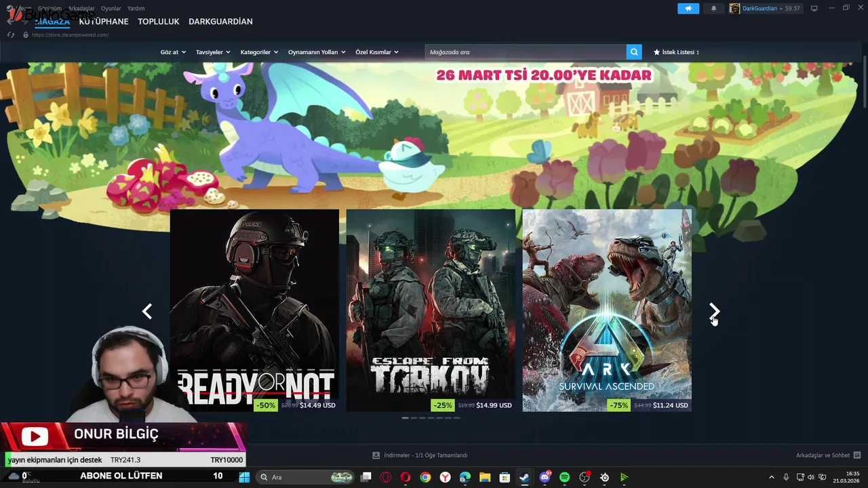The width and height of the screenshot is (868, 488).
Task: Click the -50% discount on Ready or Not
Action: click(266, 405)
